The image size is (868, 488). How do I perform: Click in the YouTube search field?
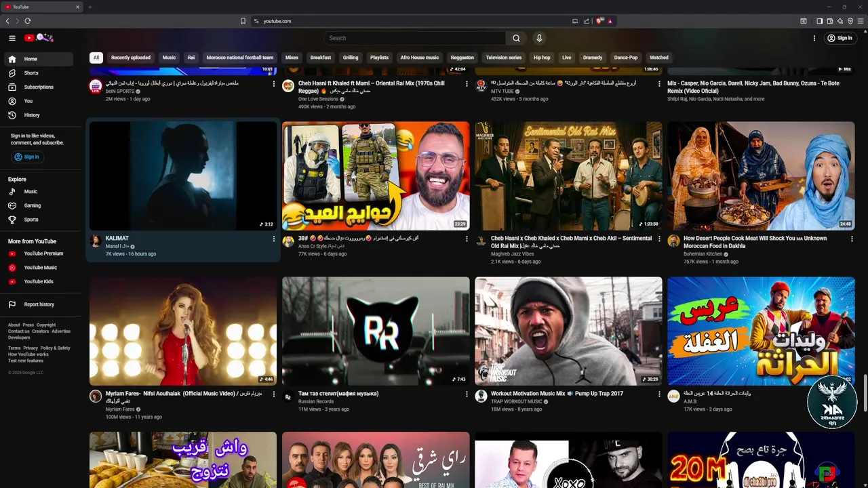pos(415,38)
